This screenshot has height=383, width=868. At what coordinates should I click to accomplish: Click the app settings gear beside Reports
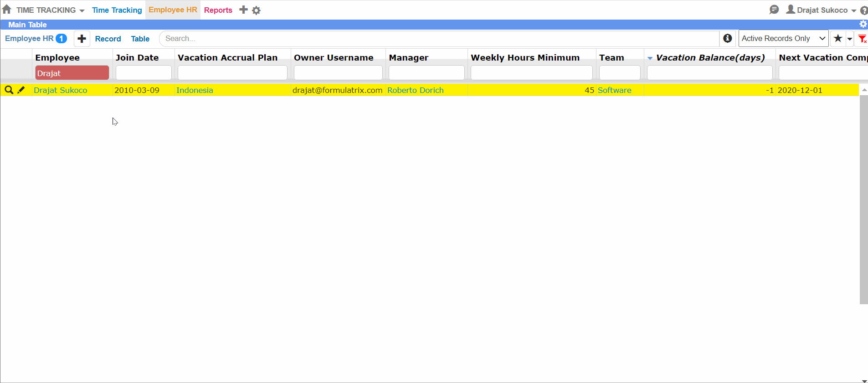click(257, 10)
